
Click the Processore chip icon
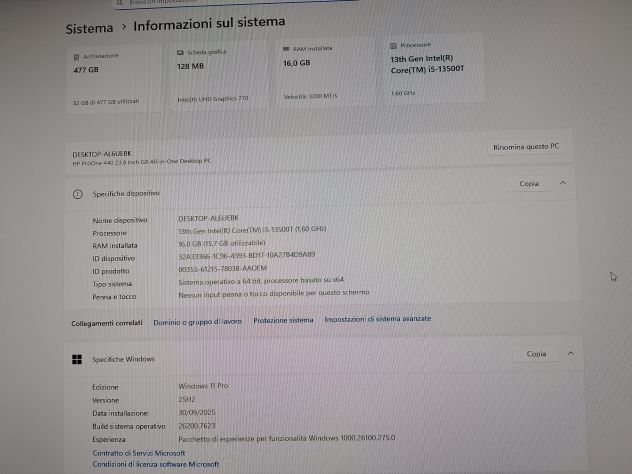[x=393, y=46]
